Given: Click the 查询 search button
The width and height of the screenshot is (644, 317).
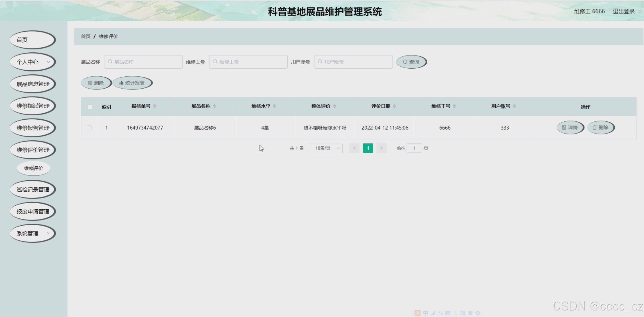Looking at the screenshot, I should point(411,62).
